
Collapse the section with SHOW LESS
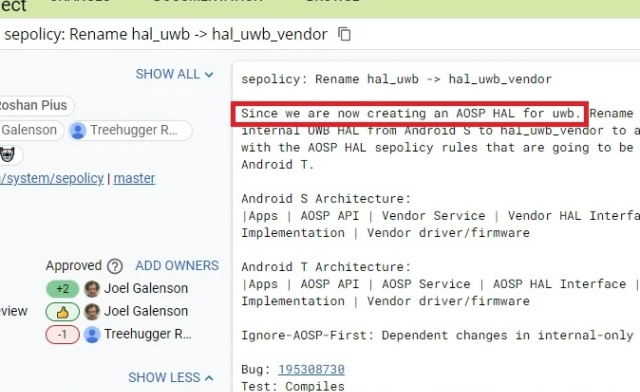pyautogui.click(x=171, y=377)
